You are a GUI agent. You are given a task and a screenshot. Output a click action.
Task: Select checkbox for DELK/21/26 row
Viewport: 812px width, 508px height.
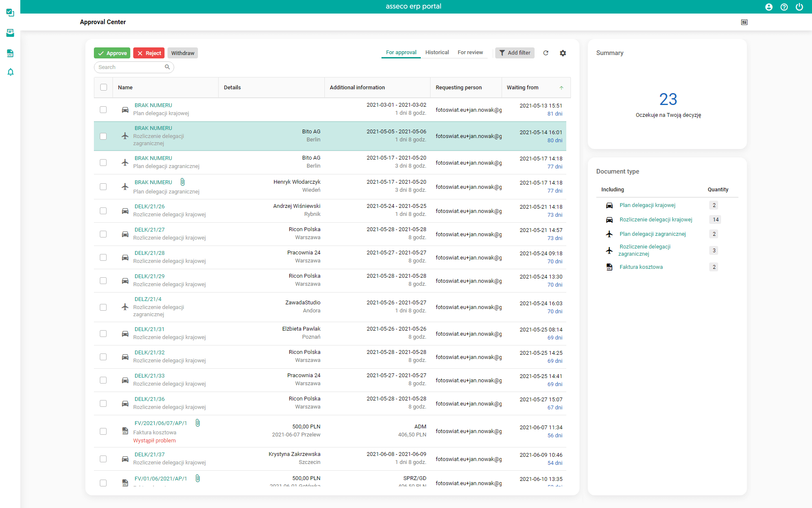click(103, 210)
